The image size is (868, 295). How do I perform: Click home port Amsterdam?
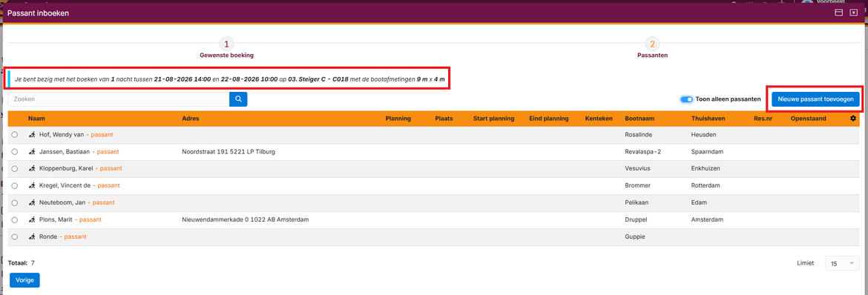coord(708,219)
